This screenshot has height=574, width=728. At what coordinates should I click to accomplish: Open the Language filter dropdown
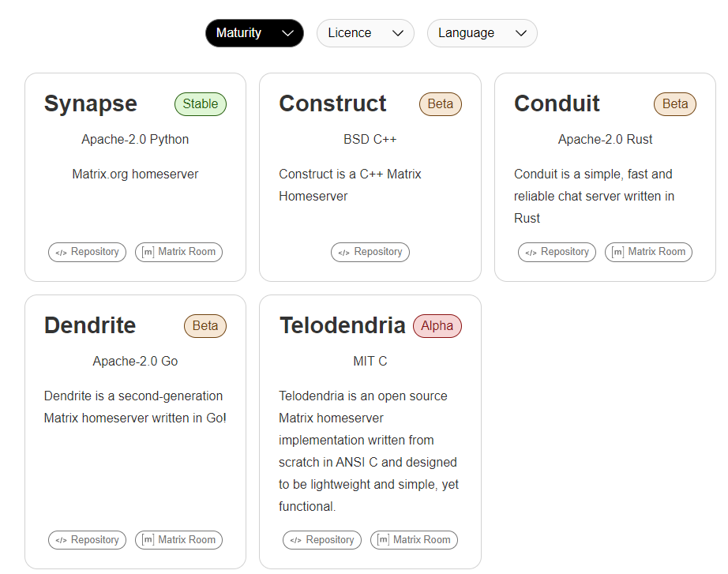click(x=482, y=33)
